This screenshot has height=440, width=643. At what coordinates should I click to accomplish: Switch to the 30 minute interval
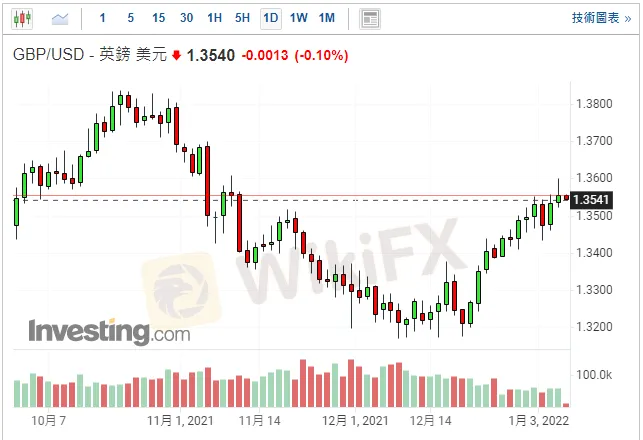pos(186,18)
